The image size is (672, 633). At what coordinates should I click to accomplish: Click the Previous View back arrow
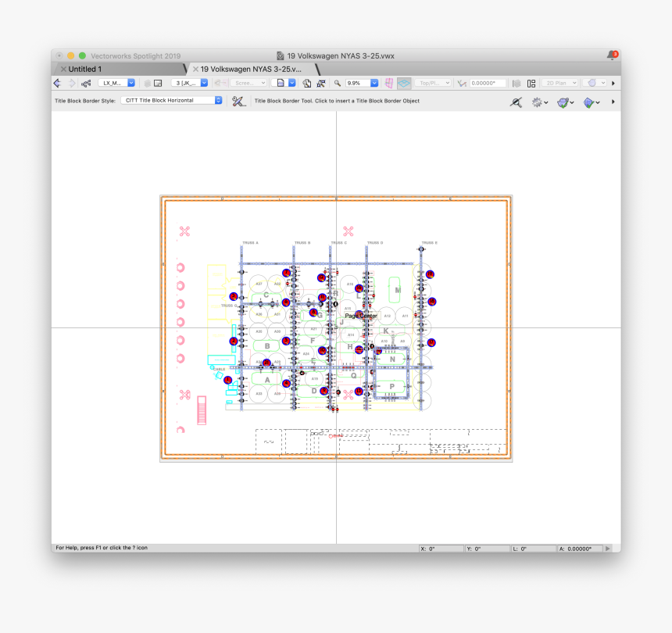click(57, 83)
